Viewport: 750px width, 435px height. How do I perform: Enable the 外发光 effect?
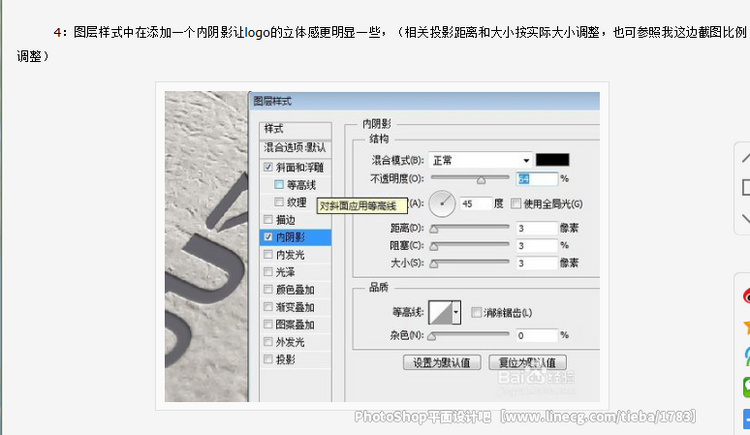pos(268,342)
